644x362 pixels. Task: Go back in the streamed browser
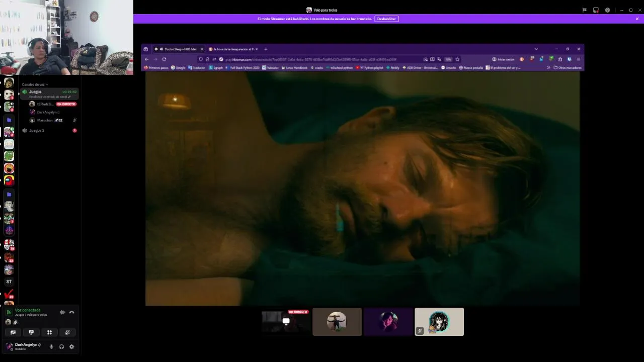pyautogui.click(x=146, y=59)
